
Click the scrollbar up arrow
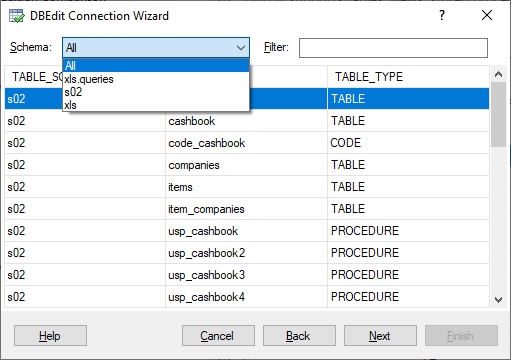coord(498,74)
